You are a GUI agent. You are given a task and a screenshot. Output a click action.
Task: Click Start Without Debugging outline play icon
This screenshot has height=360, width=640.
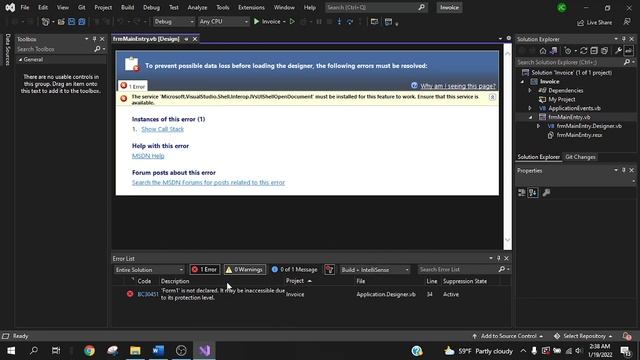tap(292, 22)
